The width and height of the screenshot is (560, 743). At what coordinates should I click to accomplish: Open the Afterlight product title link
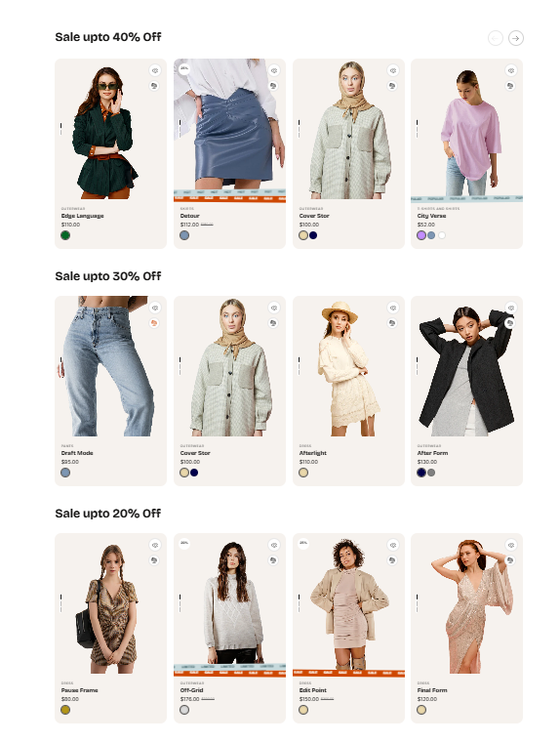[312, 453]
